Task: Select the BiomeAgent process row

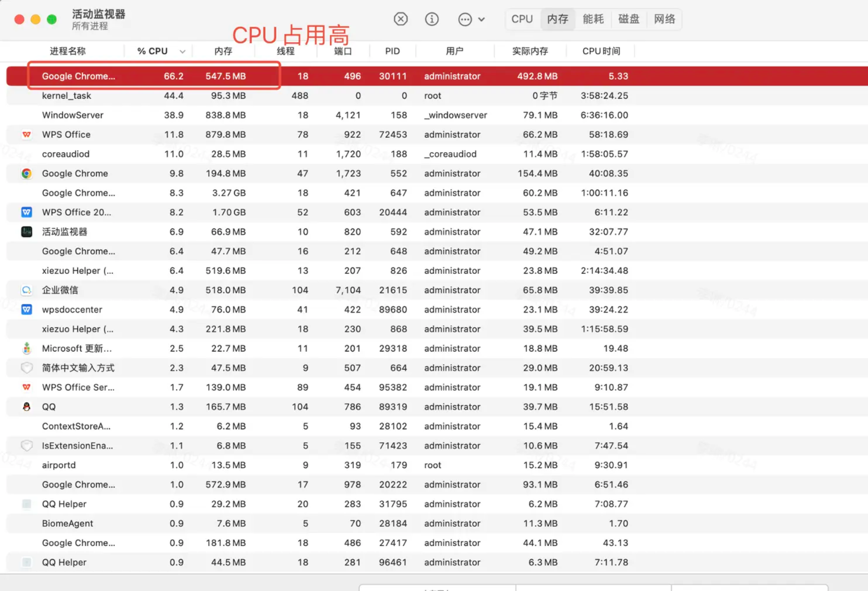Action: click(437, 523)
